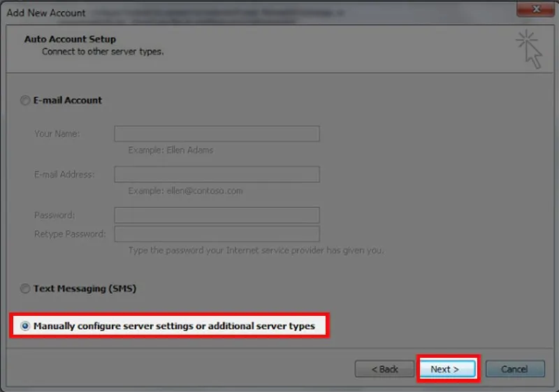Click the Add New Account title bar
Image resolution: width=559 pixels, height=392 pixels.
click(210, 11)
